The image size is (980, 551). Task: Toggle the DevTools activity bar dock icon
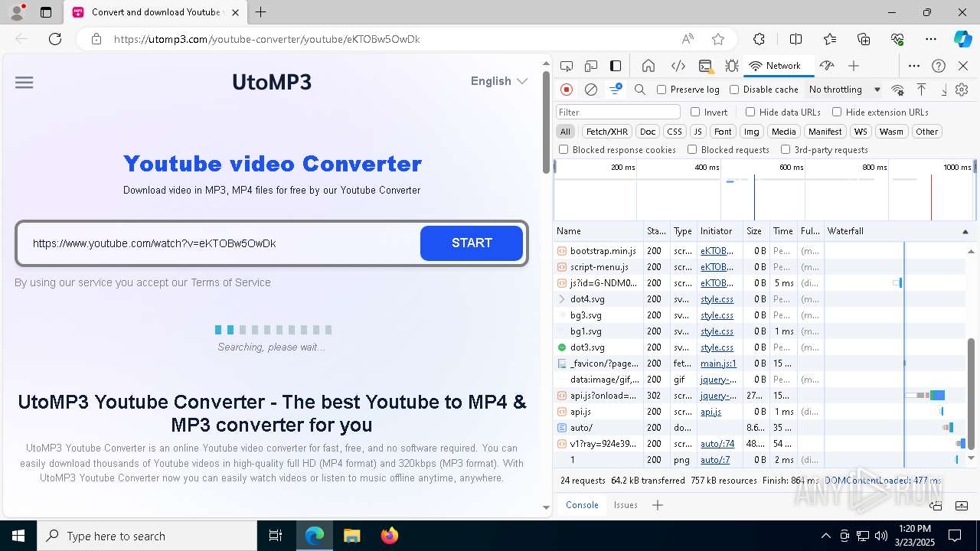pyautogui.click(x=616, y=66)
